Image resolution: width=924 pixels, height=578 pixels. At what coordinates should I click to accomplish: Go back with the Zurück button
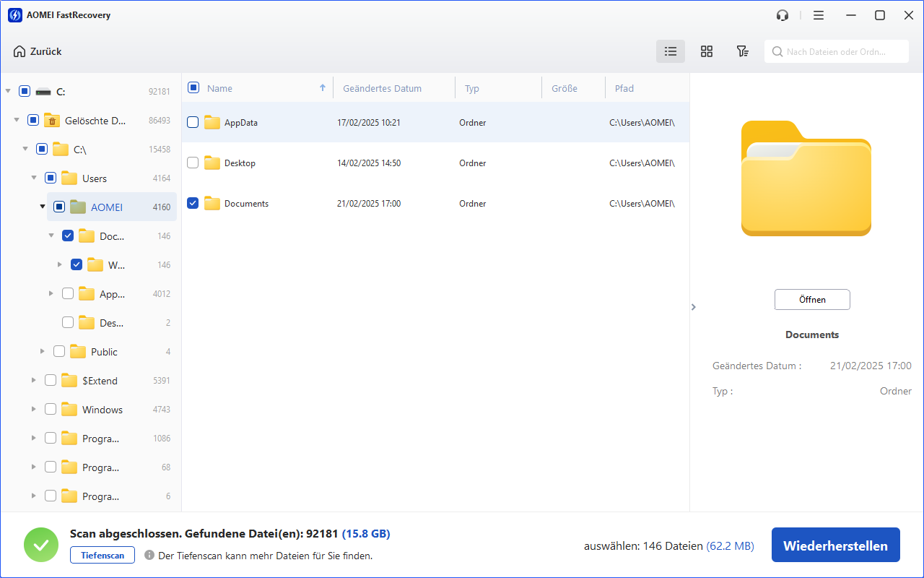tap(38, 51)
